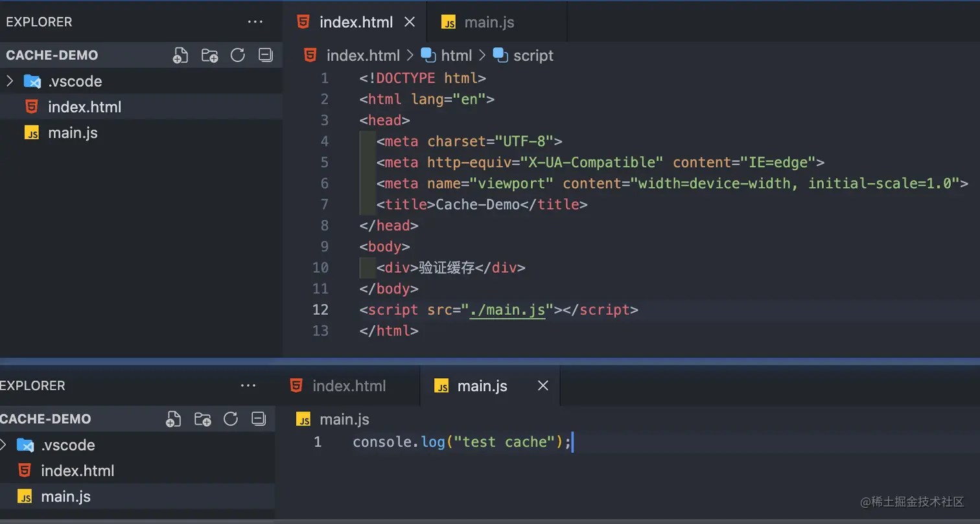Viewport: 980px width, 524px height.
Task: Click script breadcrumb segment
Action: (x=533, y=56)
